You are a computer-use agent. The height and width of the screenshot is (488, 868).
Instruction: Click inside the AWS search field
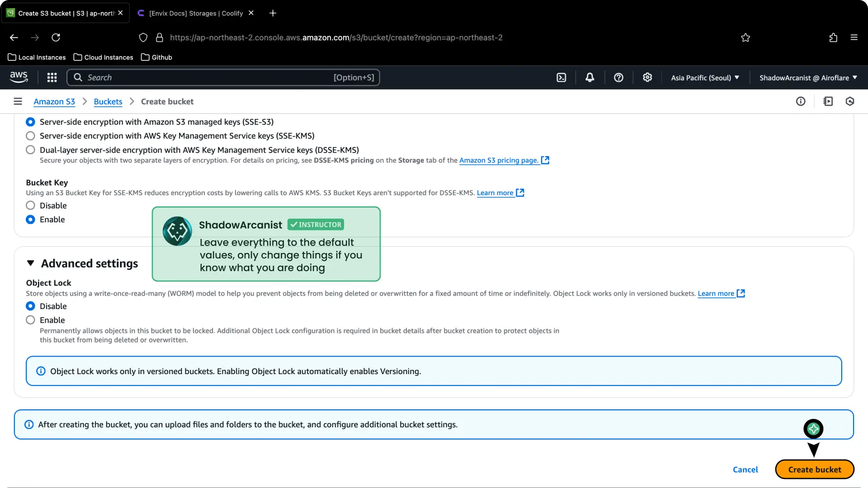(x=203, y=77)
